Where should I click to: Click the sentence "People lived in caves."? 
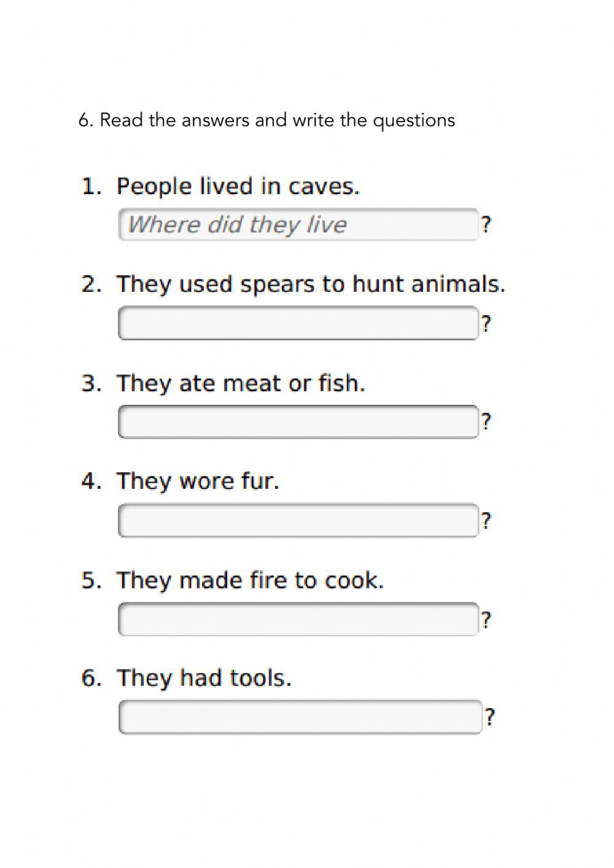coord(238,186)
